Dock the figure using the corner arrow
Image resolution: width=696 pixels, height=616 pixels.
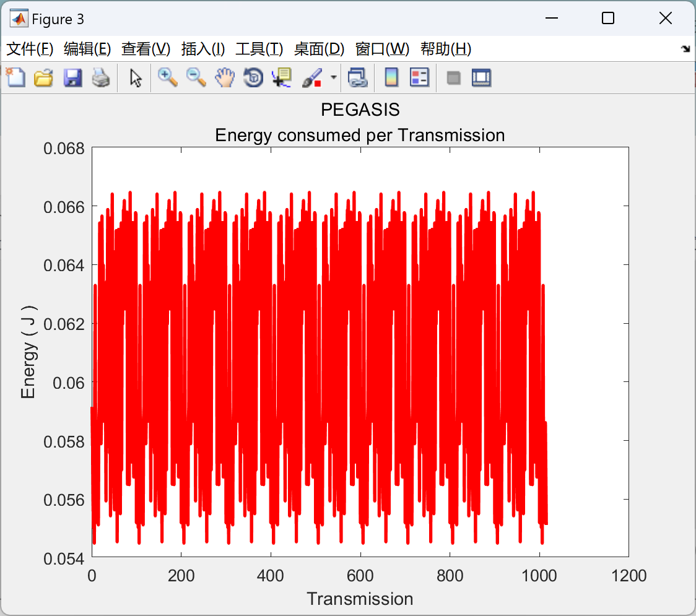pos(685,49)
